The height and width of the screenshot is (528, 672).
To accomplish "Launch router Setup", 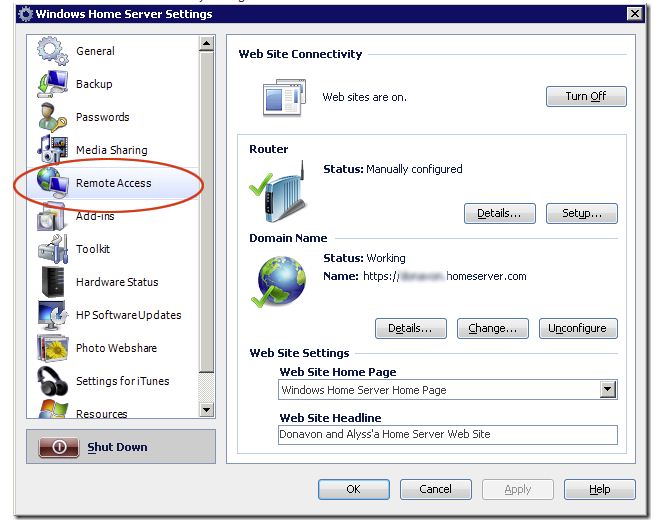I will coord(582,213).
